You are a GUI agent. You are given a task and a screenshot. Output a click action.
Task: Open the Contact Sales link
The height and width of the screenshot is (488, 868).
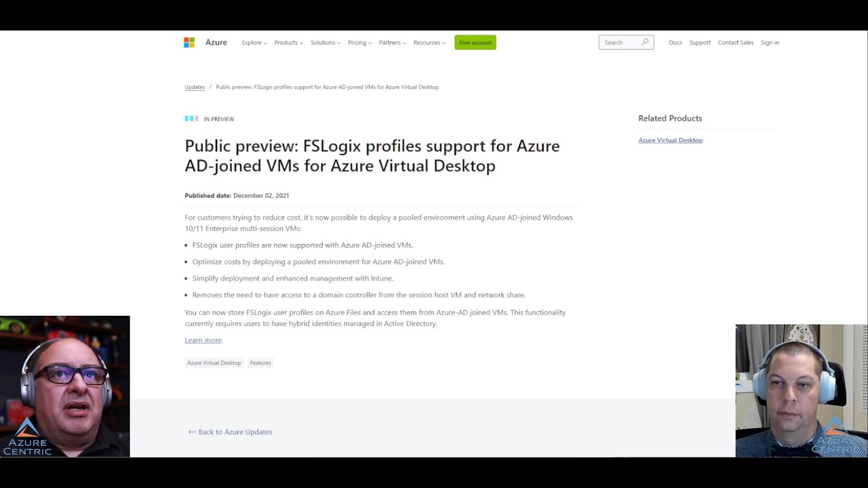(x=736, y=43)
